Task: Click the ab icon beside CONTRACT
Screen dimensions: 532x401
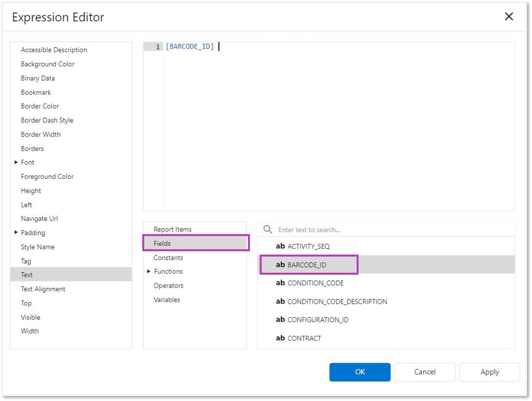Action: [280, 338]
